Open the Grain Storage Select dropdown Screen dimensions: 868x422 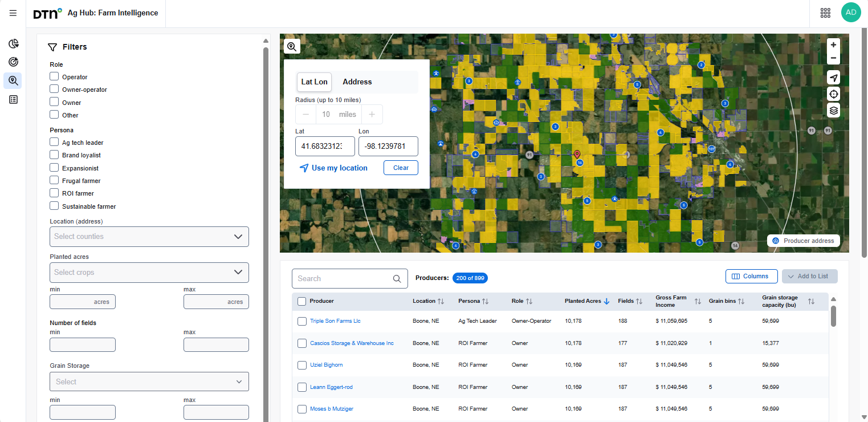pyautogui.click(x=149, y=382)
